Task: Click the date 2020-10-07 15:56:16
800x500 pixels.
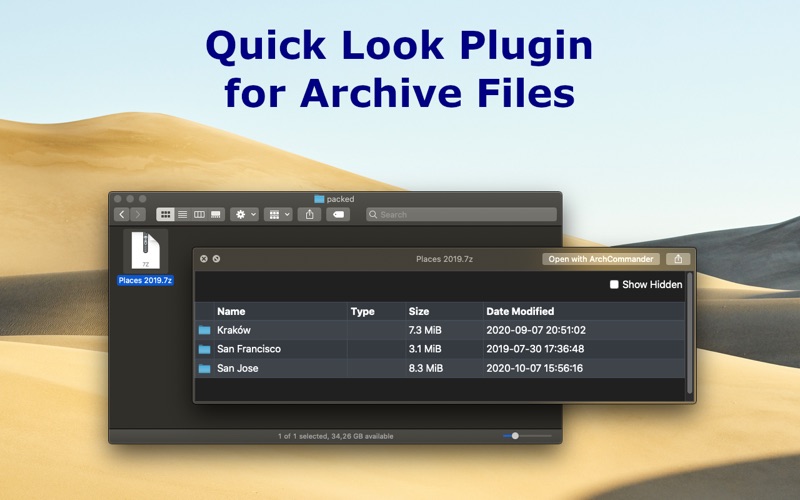Action: tap(534, 368)
